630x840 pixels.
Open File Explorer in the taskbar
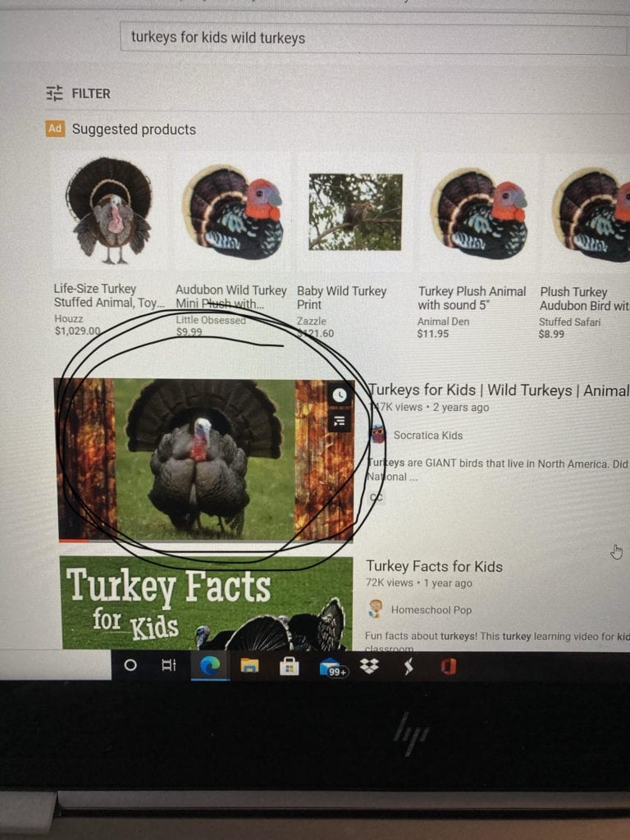[x=249, y=666]
